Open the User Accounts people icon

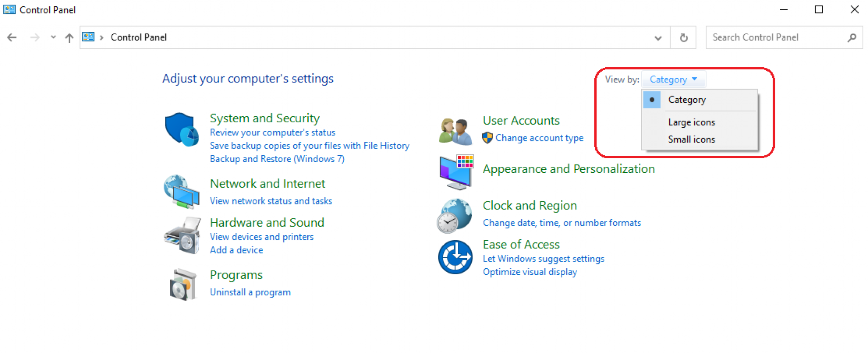click(x=456, y=131)
